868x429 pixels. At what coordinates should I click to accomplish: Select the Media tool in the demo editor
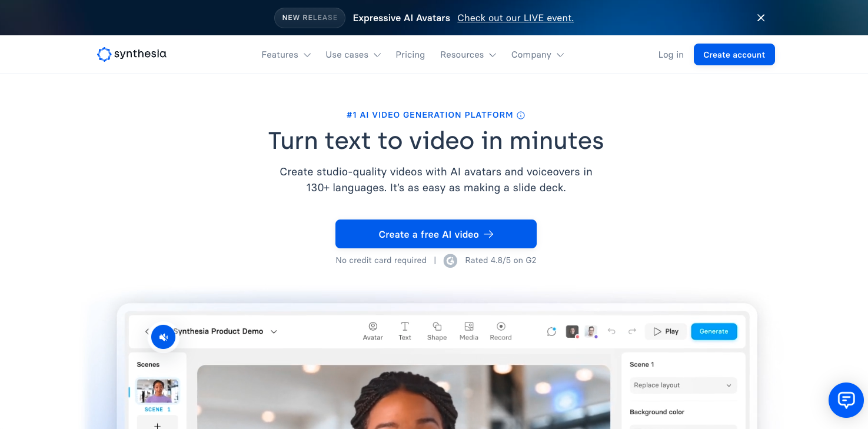469,331
